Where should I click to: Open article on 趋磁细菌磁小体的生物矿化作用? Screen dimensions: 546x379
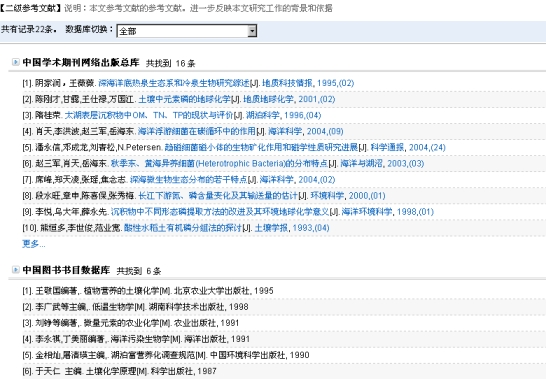pos(261,147)
